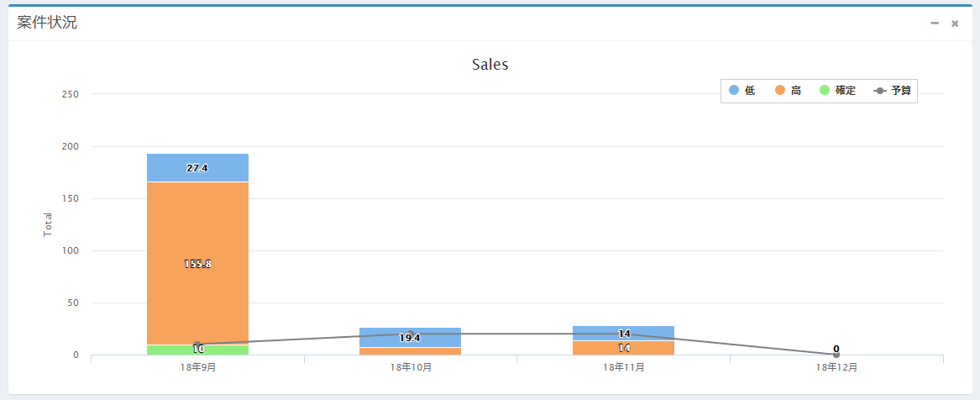
Task: Click the Total y-axis title
Action: (48, 224)
